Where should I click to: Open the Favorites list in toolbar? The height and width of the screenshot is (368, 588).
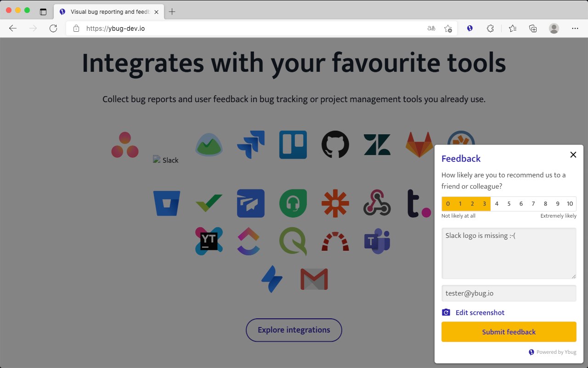point(513,29)
